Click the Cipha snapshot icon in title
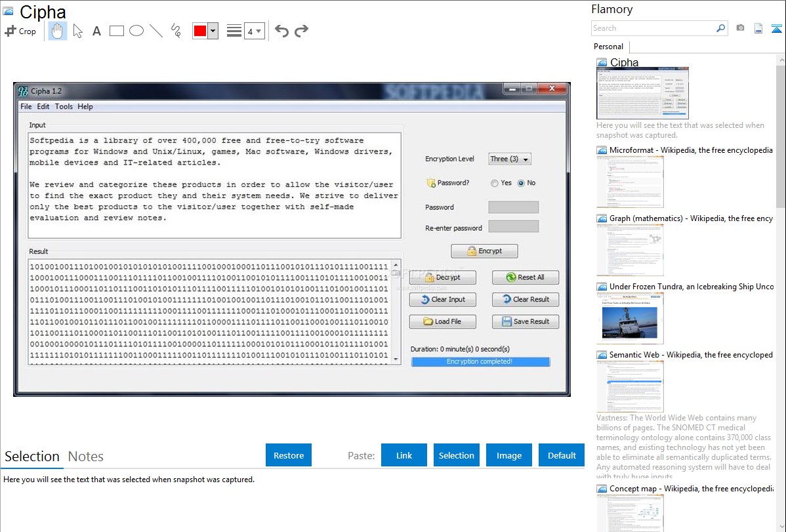786x532 pixels. click(x=8, y=11)
